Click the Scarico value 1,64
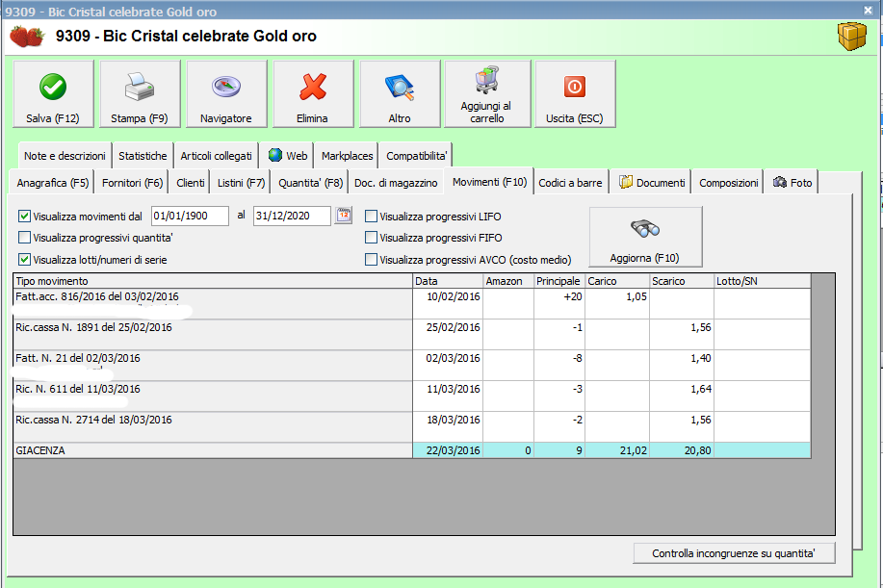883x588 pixels. [682, 396]
